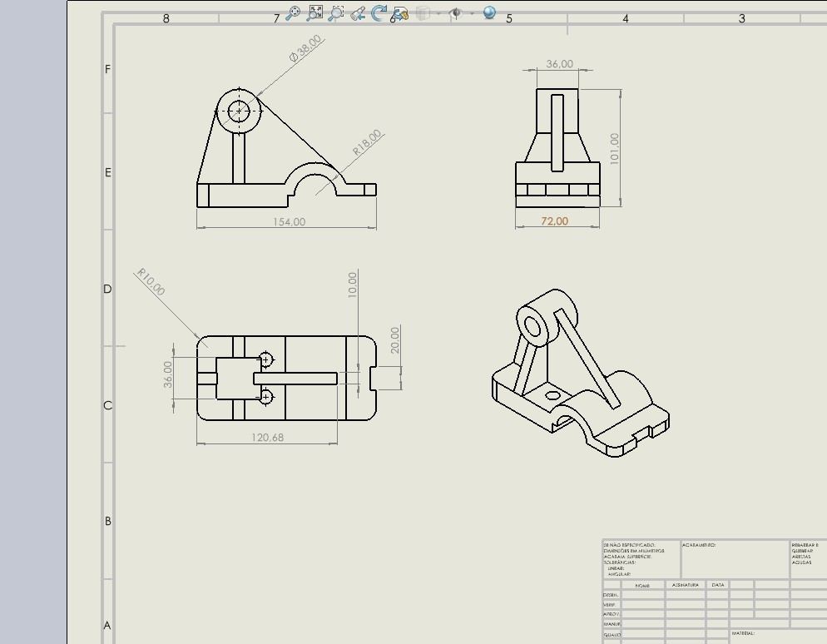Select the 154,00 width dimension
The width and height of the screenshot is (827, 644).
(289, 222)
